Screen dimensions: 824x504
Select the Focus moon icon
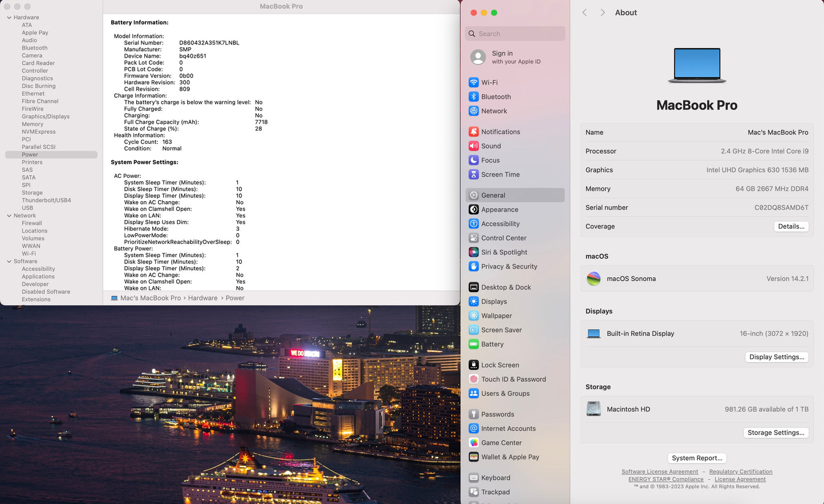pos(473,160)
